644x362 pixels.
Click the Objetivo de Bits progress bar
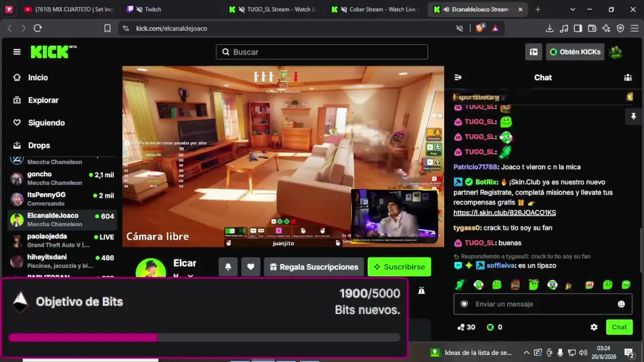204,337
